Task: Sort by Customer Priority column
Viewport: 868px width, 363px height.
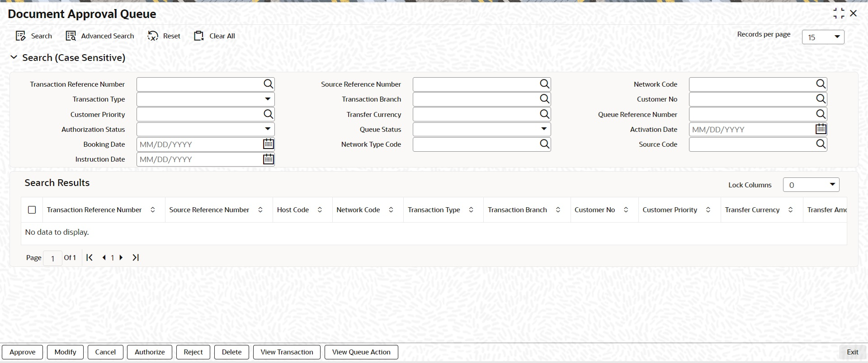Action: pyautogui.click(x=708, y=210)
